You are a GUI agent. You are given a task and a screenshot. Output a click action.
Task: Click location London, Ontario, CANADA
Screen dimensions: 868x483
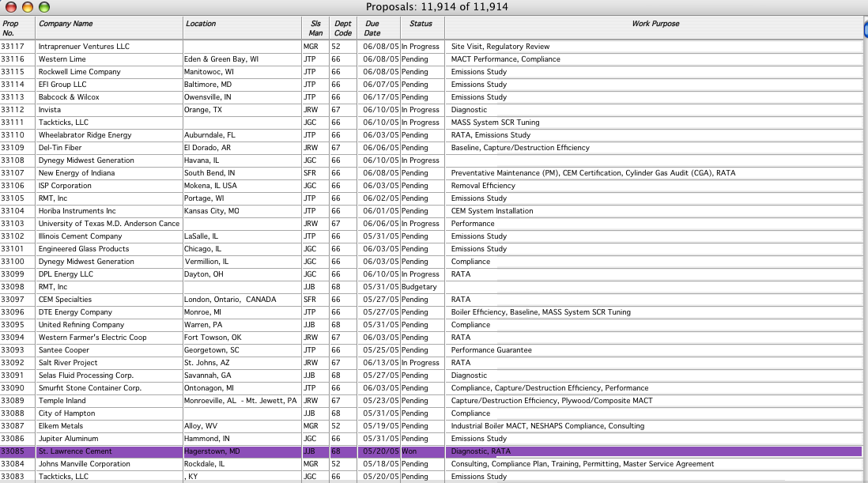click(230, 300)
